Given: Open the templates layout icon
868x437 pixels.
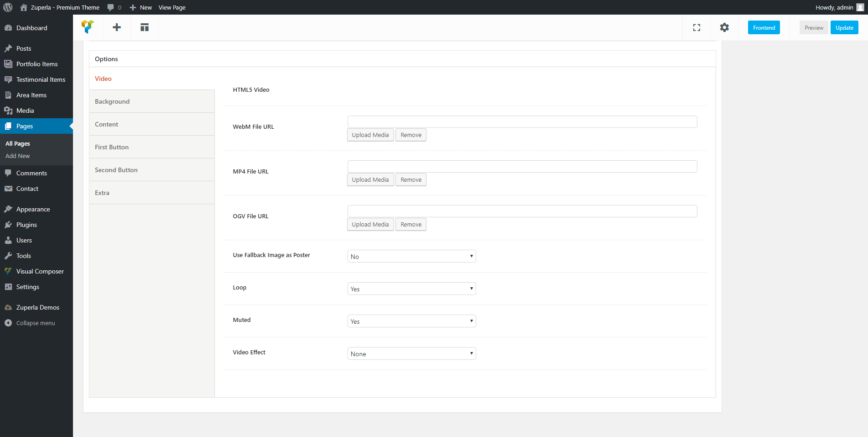Looking at the screenshot, I should pyautogui.click(x=145, y=27).
